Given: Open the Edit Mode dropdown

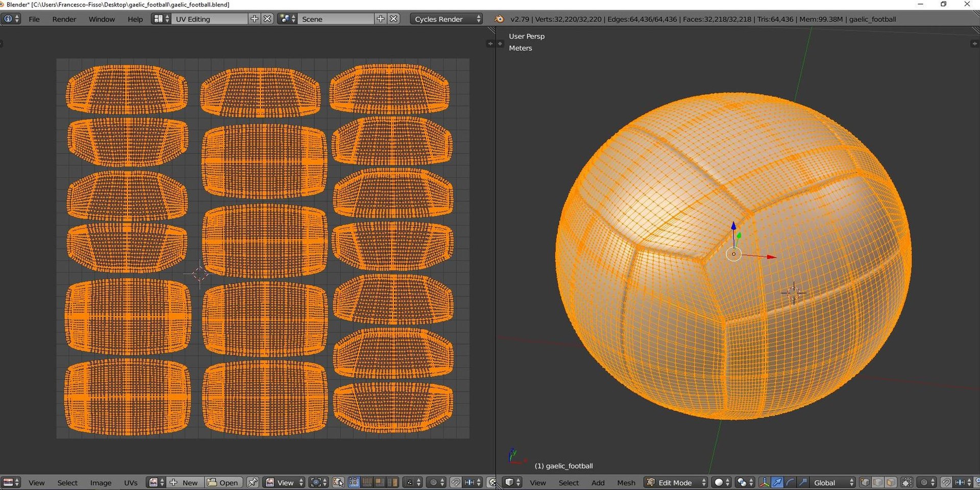Looking at the screenshot, I should [676, 482].
